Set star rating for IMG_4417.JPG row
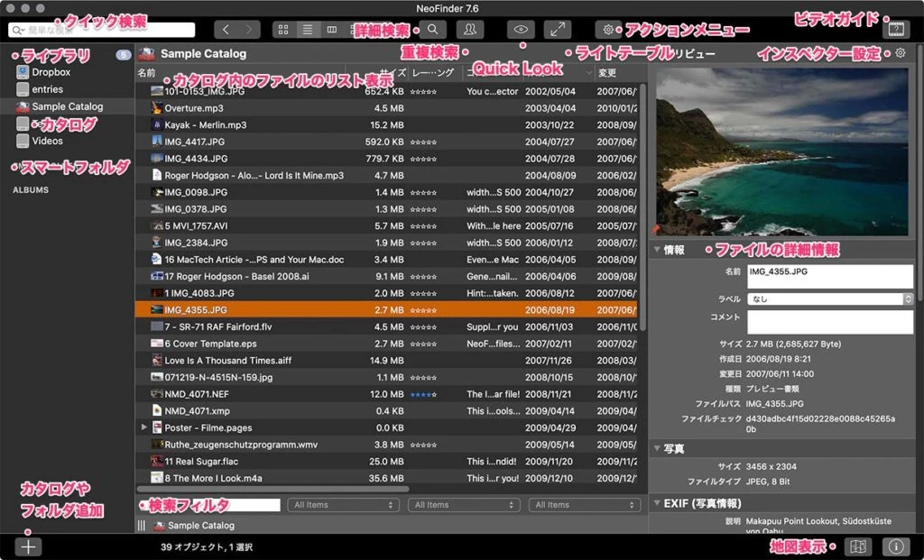The width and height of the screenshot is (924, 560). point(424,142)
